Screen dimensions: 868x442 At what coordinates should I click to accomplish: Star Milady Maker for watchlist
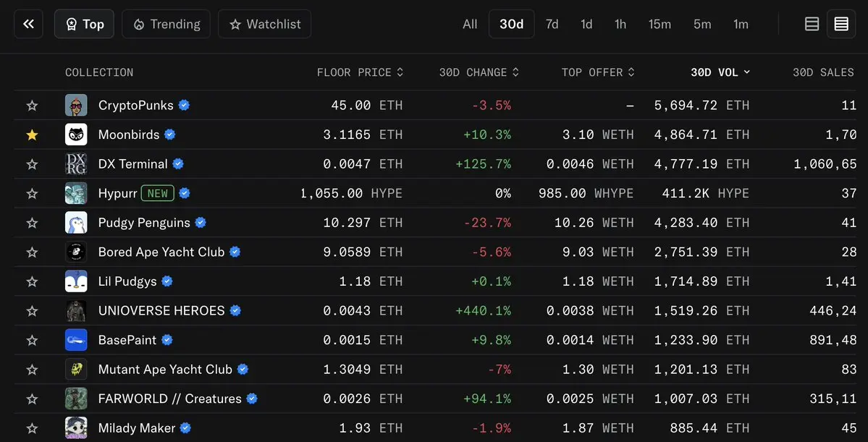pos(32,428)
